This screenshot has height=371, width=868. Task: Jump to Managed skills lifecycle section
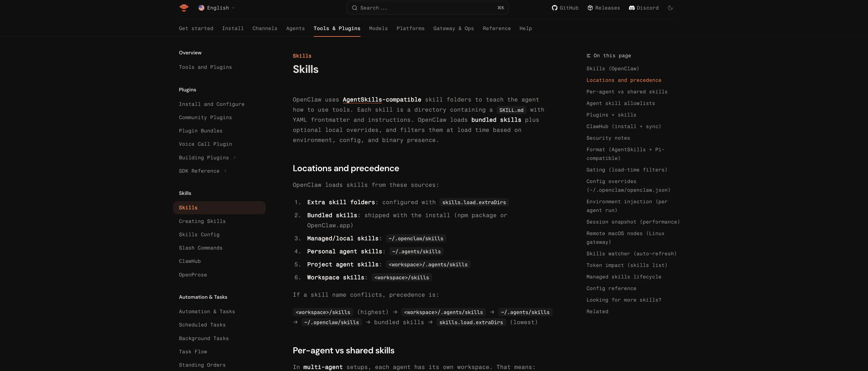click(x=624, y=277)
